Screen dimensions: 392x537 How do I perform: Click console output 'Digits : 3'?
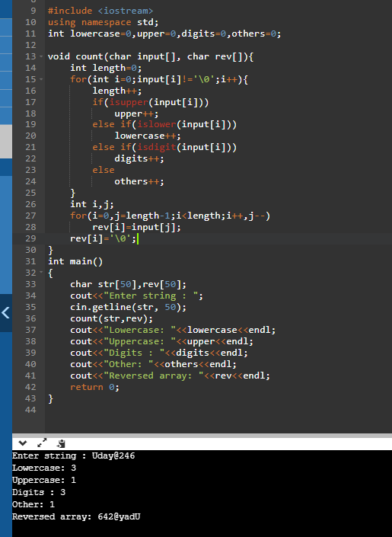point(39,492)
